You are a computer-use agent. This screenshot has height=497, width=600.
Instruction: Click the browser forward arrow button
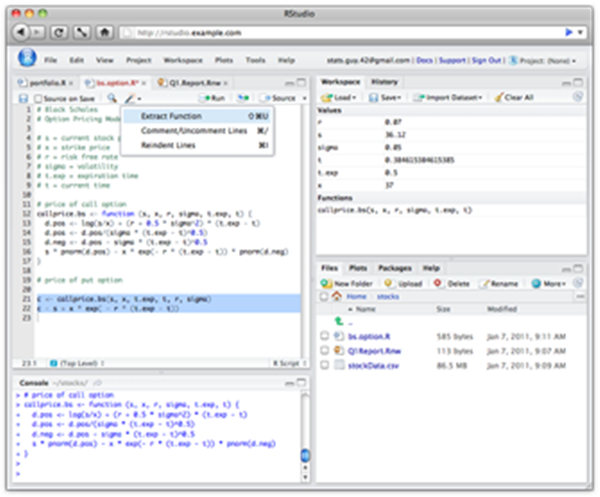37,32
